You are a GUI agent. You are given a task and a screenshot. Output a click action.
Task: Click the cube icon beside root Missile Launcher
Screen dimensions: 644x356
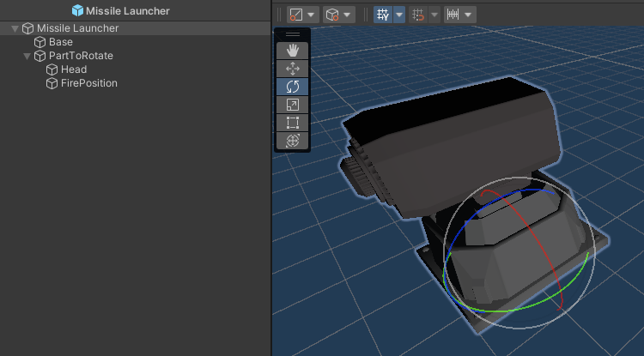click(28, 28)
